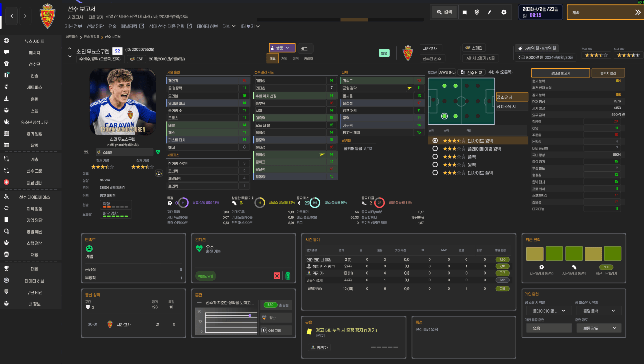The image size is (644, 364).
Task: Select the 풀백 role radio button
Action: tap(435, 157)
